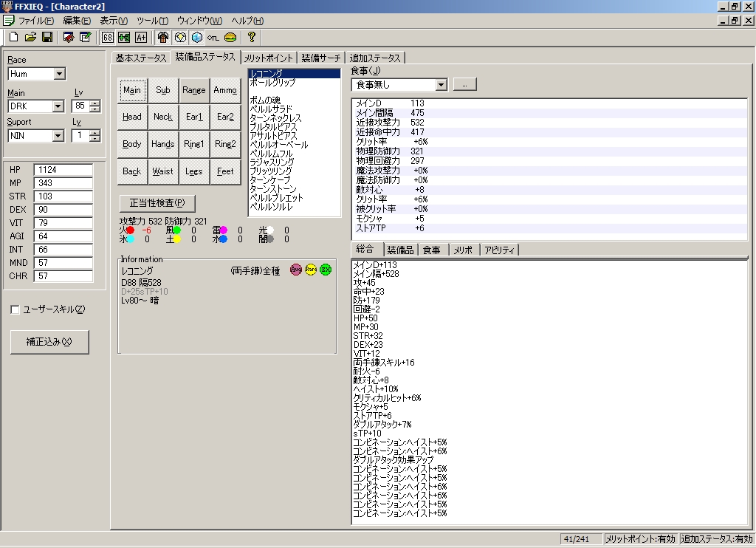
Task: Click the magenta thunder element circle
Action: click(x=223, y=230)
